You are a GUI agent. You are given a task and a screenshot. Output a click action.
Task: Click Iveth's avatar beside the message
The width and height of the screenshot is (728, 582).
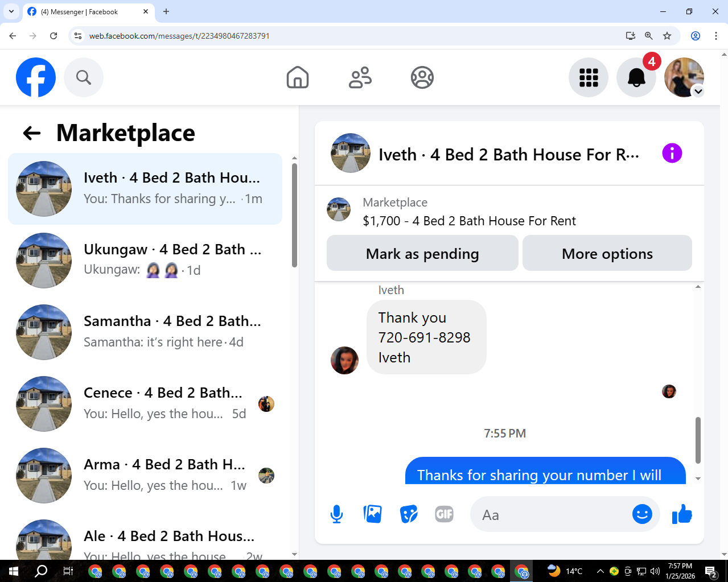point(345,360)
